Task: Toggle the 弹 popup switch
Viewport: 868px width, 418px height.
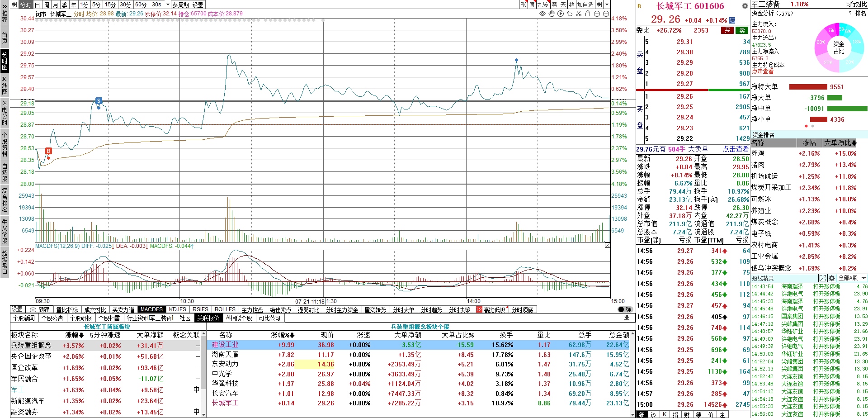Action: 625,309
